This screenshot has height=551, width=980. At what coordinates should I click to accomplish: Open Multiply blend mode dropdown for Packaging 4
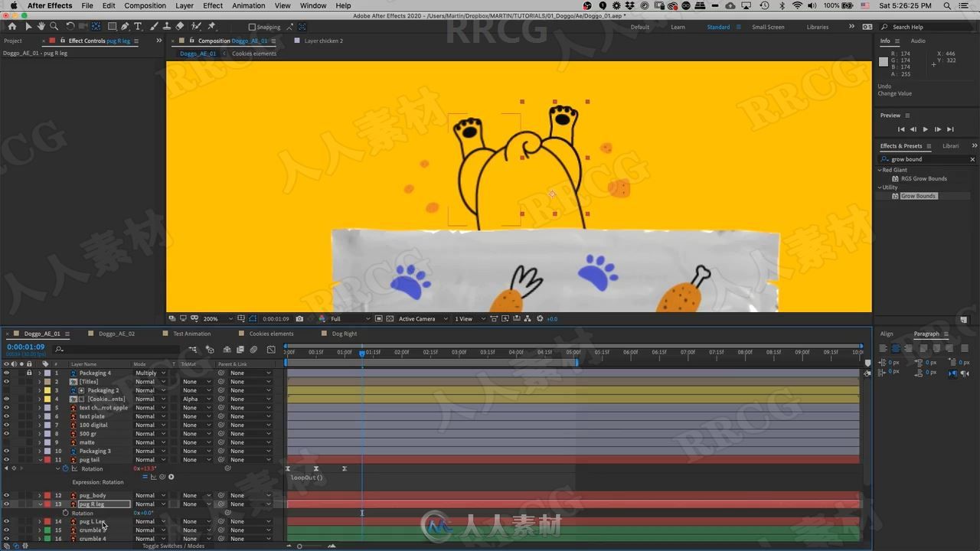pyautogui.click(x=150, y=373)
